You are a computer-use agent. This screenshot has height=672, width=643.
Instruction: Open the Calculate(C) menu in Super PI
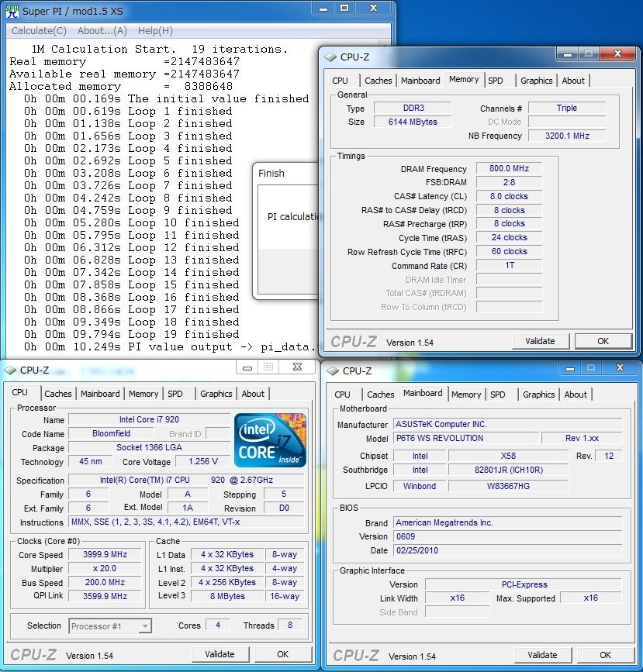pyautogui.click(x=39, y=31)
